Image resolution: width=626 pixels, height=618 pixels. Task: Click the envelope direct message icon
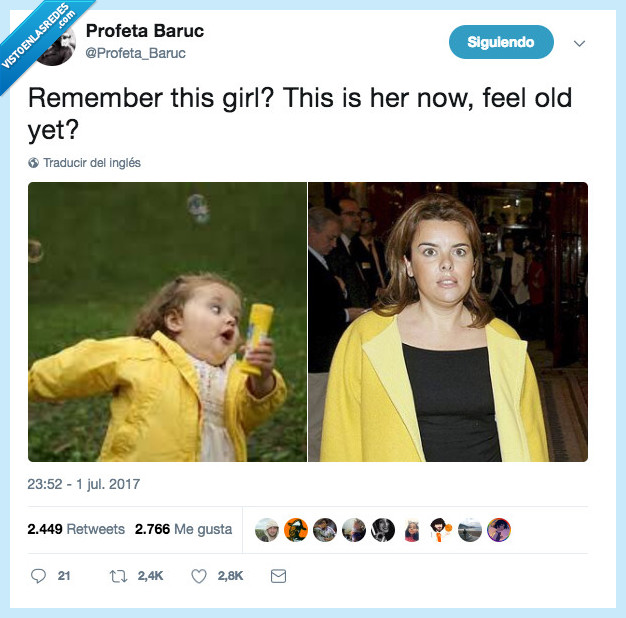[278, 576]
